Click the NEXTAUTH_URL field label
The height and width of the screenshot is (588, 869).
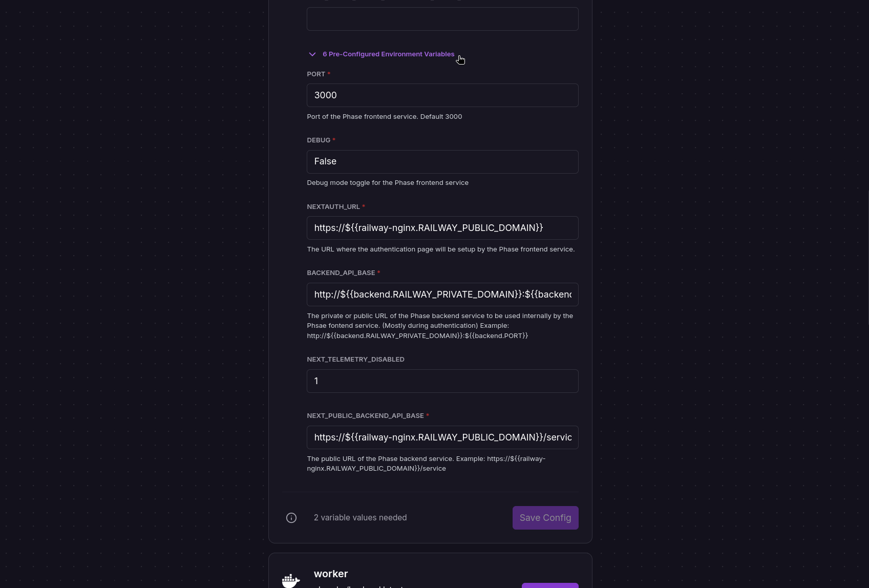click(333, 207)
